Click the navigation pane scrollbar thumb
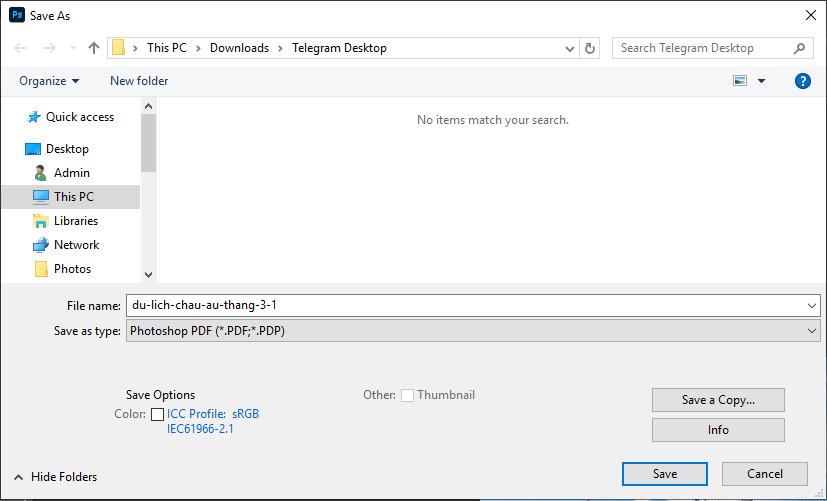 tap(148, 143)
